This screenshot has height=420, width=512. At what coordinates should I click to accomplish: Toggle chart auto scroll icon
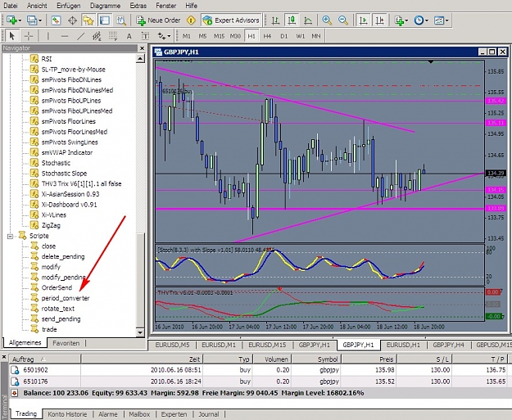click(363, 20)
